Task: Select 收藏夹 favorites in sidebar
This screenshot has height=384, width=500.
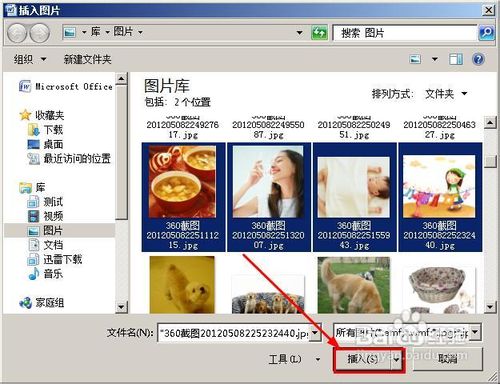Action: point(42,115)
